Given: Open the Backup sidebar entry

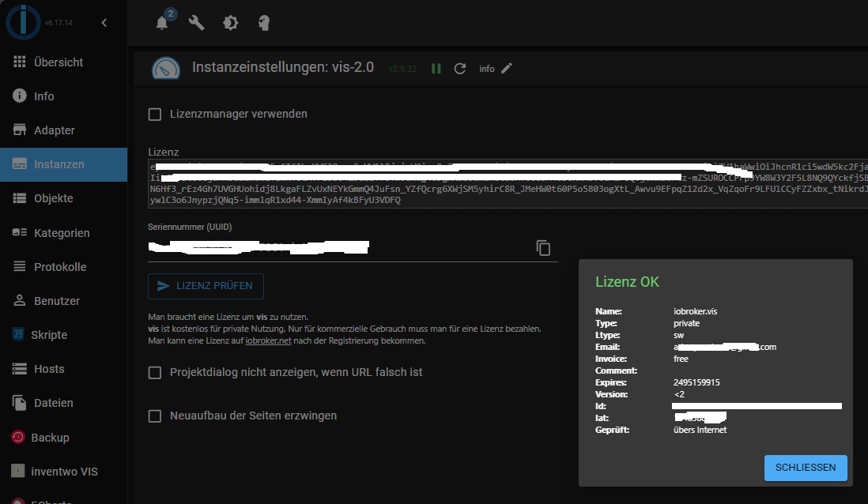Looking at the screenshot, I should [50, 438].
